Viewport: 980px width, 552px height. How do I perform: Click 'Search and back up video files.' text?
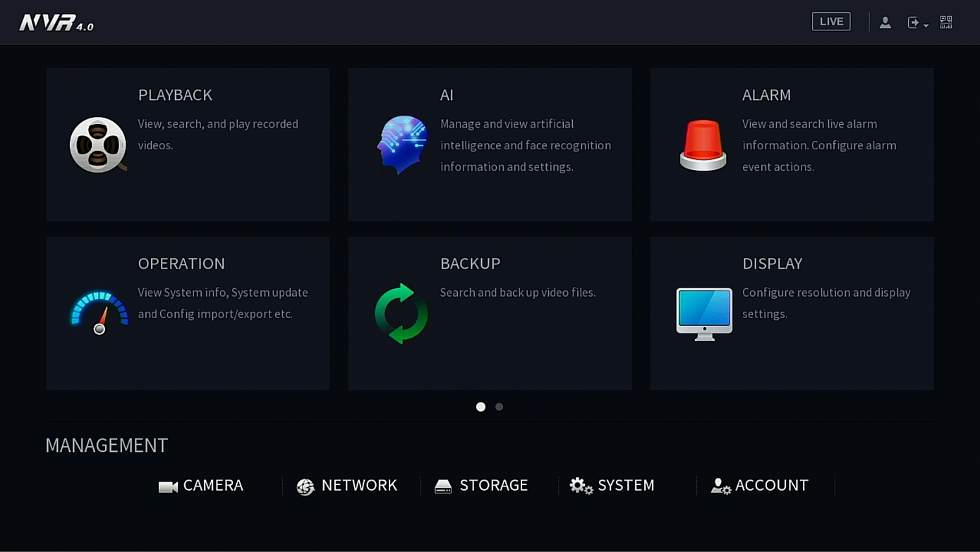click(518, 292)
